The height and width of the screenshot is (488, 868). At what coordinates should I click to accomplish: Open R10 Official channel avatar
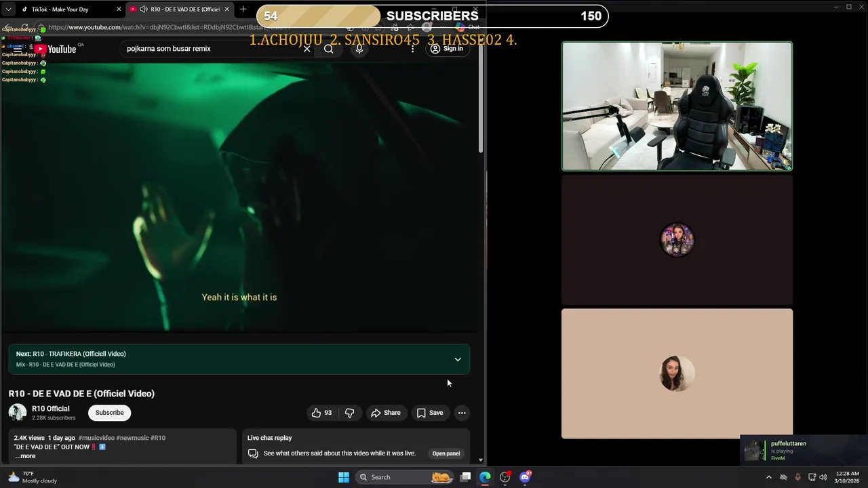[18, 413]
